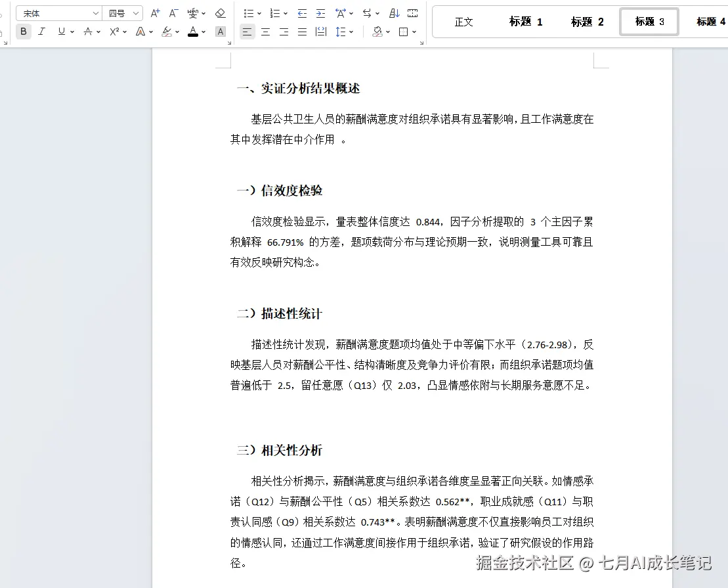Clear formatting with the eraser icon

pos(221,14)
